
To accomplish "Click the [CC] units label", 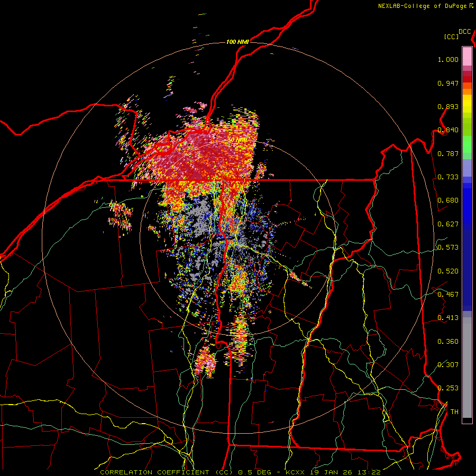I will (451, 36).
